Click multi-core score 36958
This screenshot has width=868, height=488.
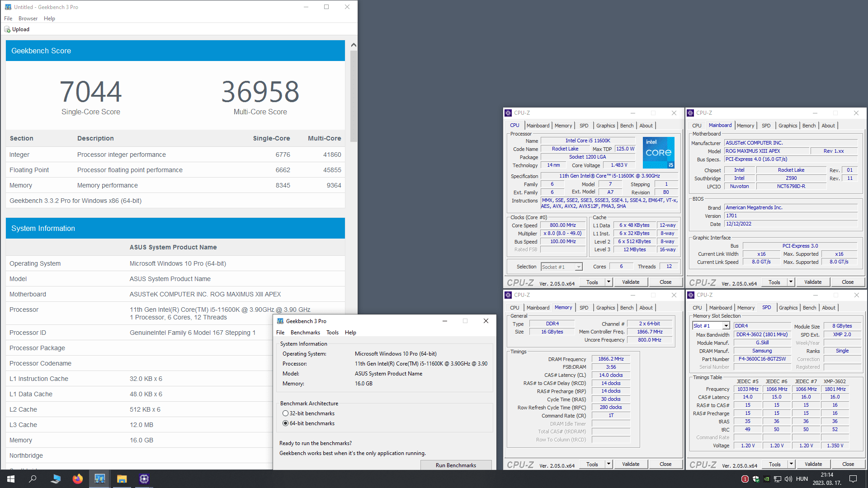pyautogui.click(x=260, y=92)
